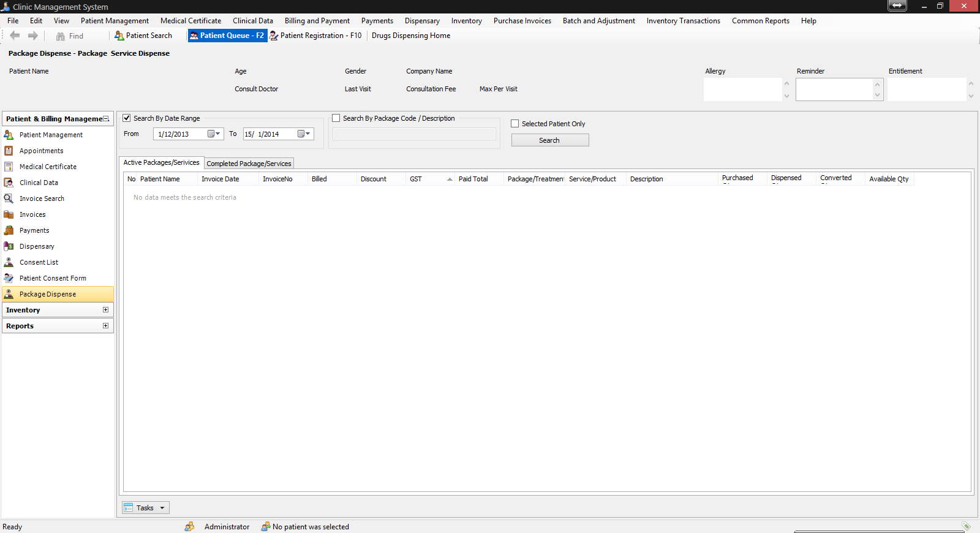The width and height of the screenshot is (980, 533).
Task: Click inside the Allergy text box
Action: pos(742,89)
